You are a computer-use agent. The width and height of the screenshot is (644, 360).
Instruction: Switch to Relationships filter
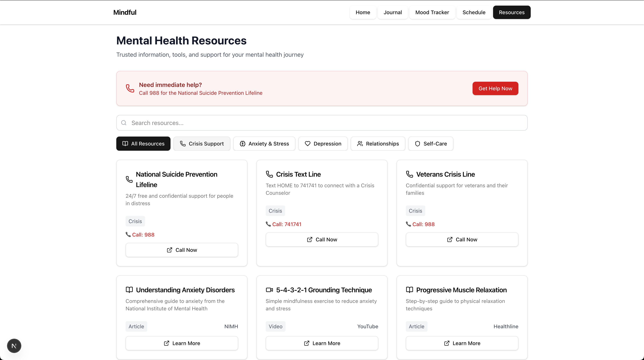378,144
